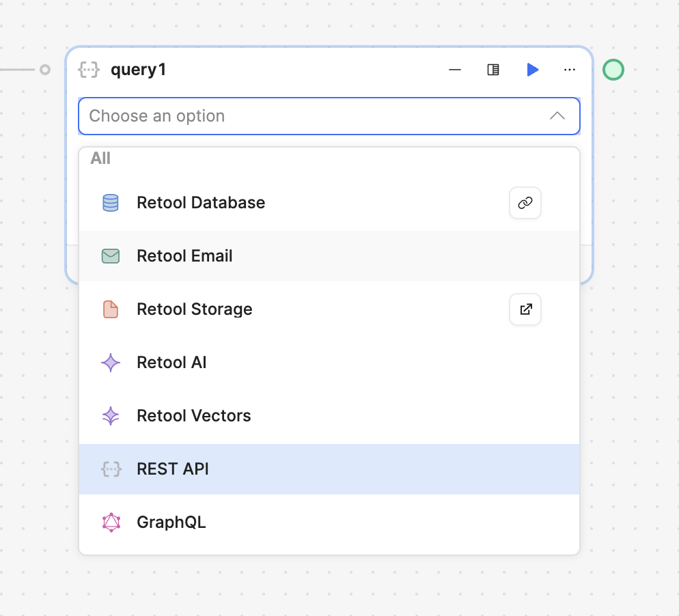Open the side panel layout icon
The height and width of the screenshot is (616, 679).
pyautogui.click(x=493, y=70)
